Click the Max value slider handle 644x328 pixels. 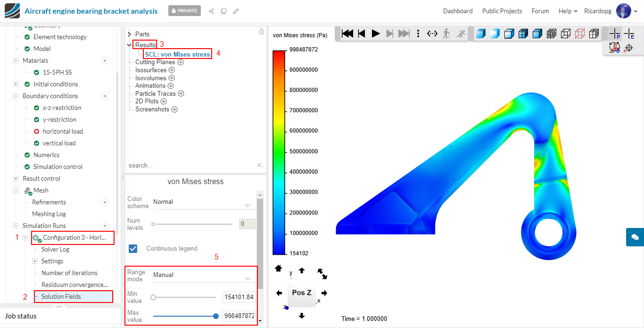216,316
